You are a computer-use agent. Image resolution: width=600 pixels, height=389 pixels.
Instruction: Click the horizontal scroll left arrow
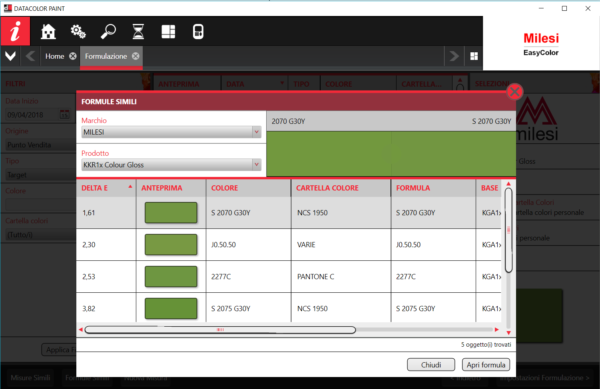point(80,329)
